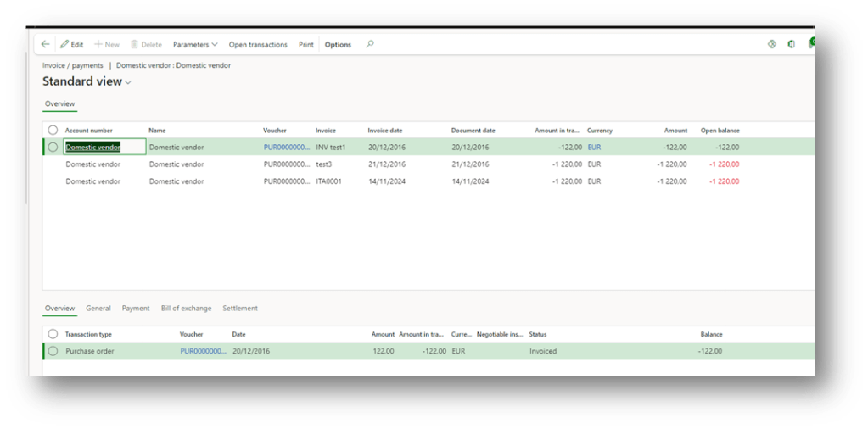The width and height of the screenshot is (868, 429).
Task: Switch to the Settlement tab
Action: [x=240, y=309]
